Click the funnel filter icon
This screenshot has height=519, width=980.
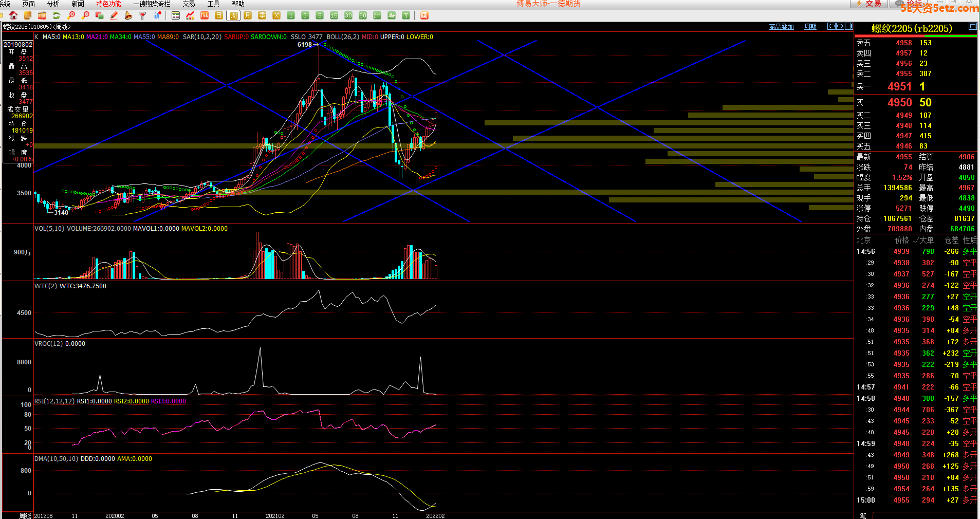pos(143,15)
